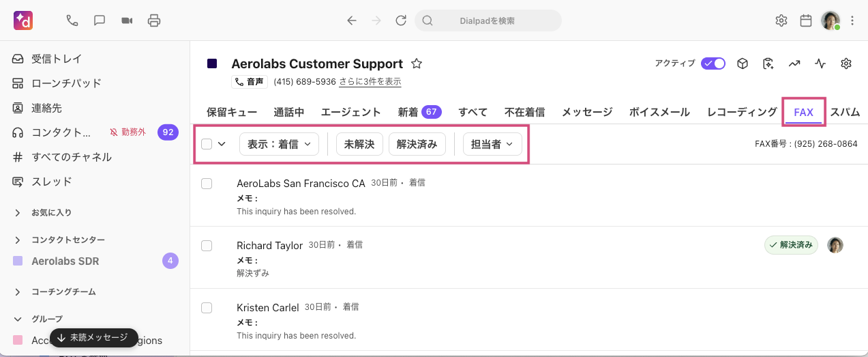Image resolution: width=868 pixels, height=357 pixels.
Task: Start a video meeting with camera icon
Action: coord(127,20)
